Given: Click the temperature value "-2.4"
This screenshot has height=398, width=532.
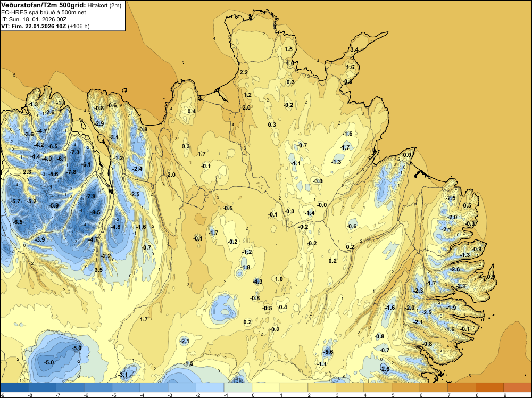Looking at the screenshot, I should tap(137, 169).
